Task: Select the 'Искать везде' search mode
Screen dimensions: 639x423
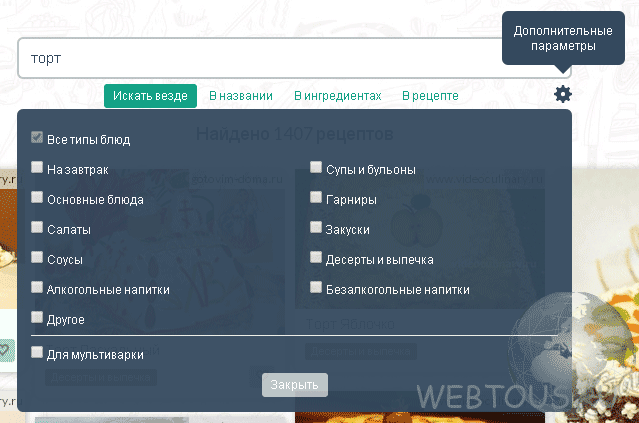Action: tap(150, 96)
